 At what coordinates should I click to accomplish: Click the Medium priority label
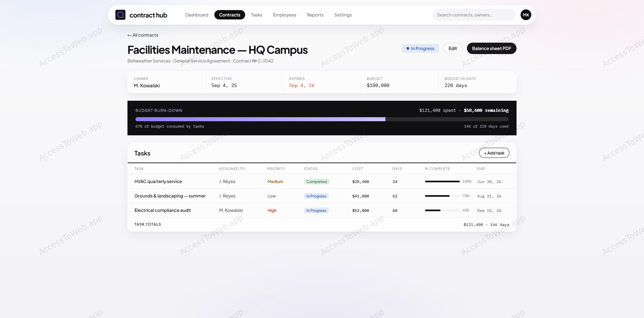coord(275,182)
